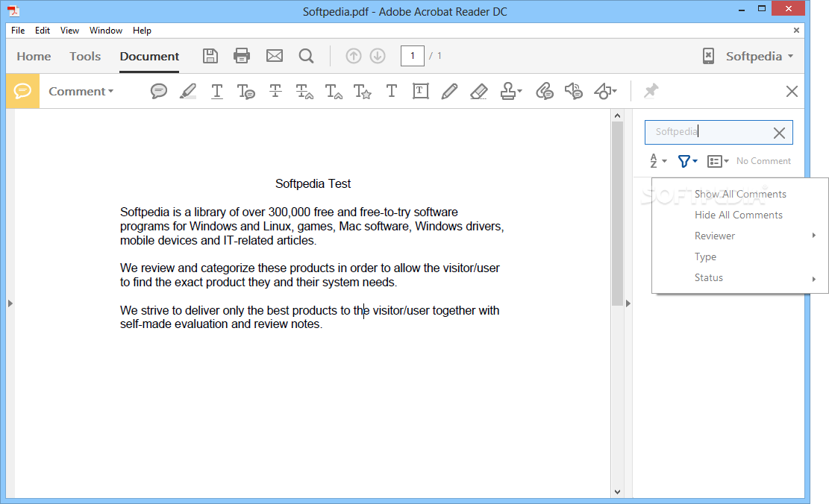Open the Find text magnifier icon
829x504 pixels.
point(306,56)
